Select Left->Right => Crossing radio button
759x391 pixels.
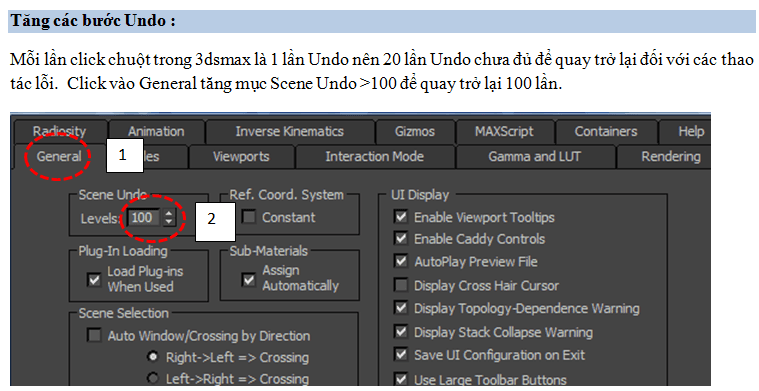tap(152, 378)
